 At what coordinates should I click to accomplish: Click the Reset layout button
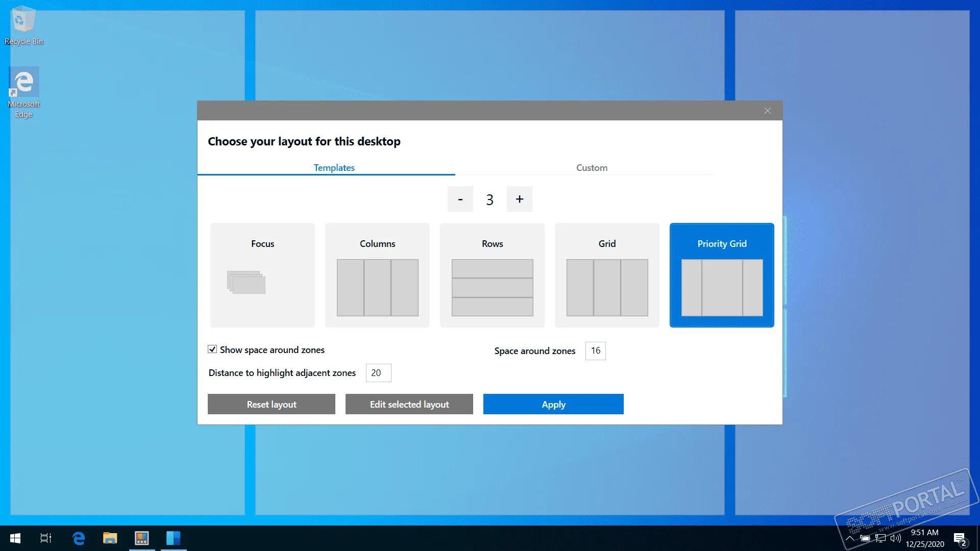coord(272,404)
